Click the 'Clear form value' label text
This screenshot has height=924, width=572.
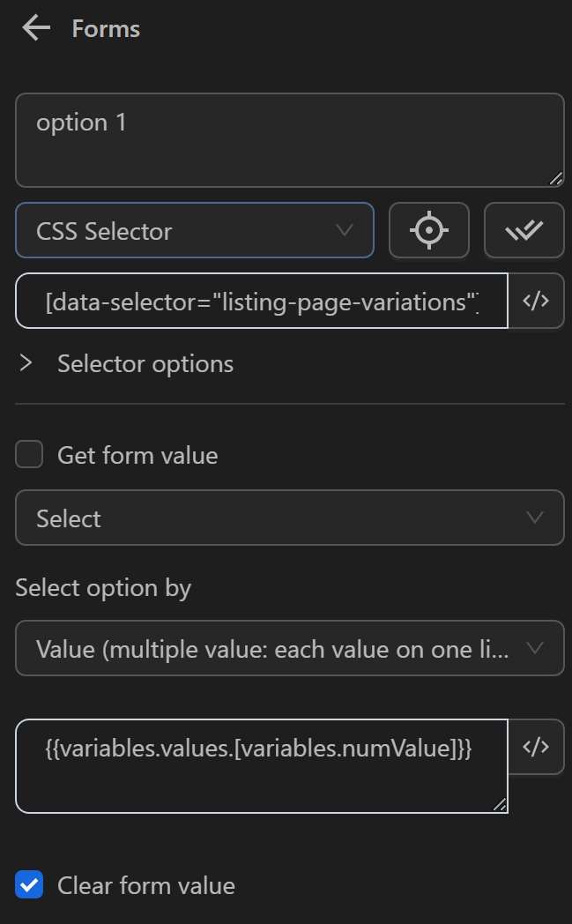146,885
